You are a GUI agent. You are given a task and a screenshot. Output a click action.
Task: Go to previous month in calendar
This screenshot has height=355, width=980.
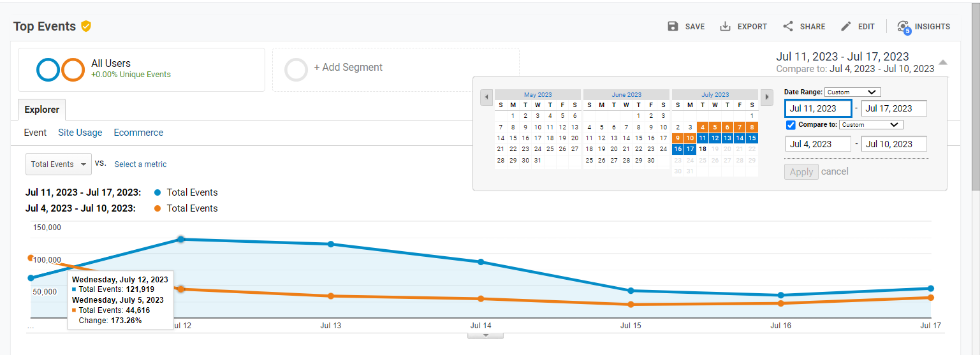point(486,98)
